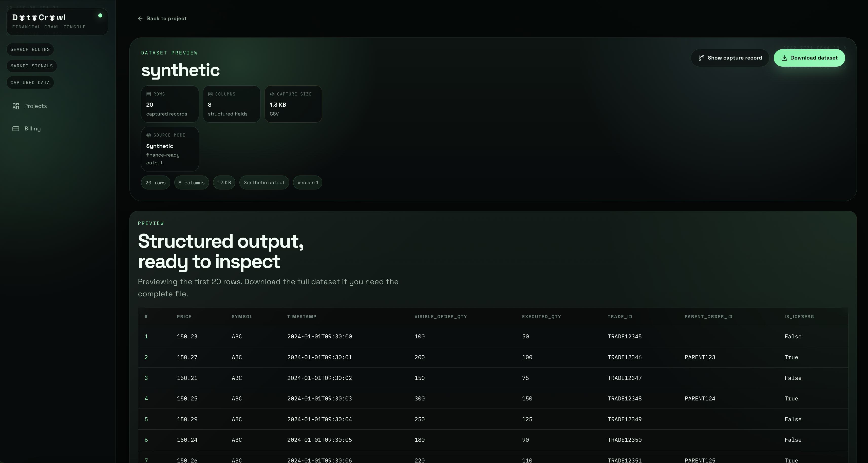Viewport: 868px width, 463px height.
Task: Go to Billing in sidebar
Action: point(32,129)
